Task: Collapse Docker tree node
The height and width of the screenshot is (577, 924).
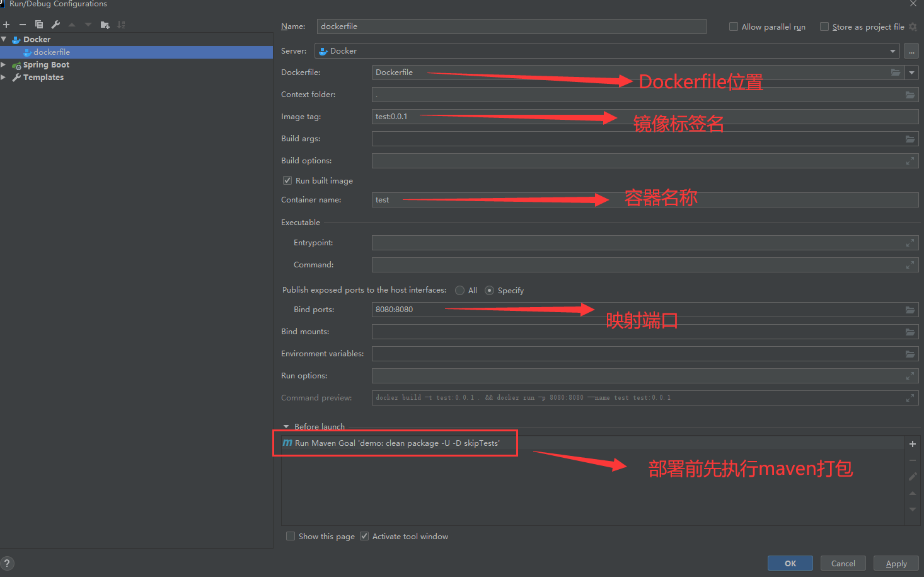Action: (x=4, y=39)
